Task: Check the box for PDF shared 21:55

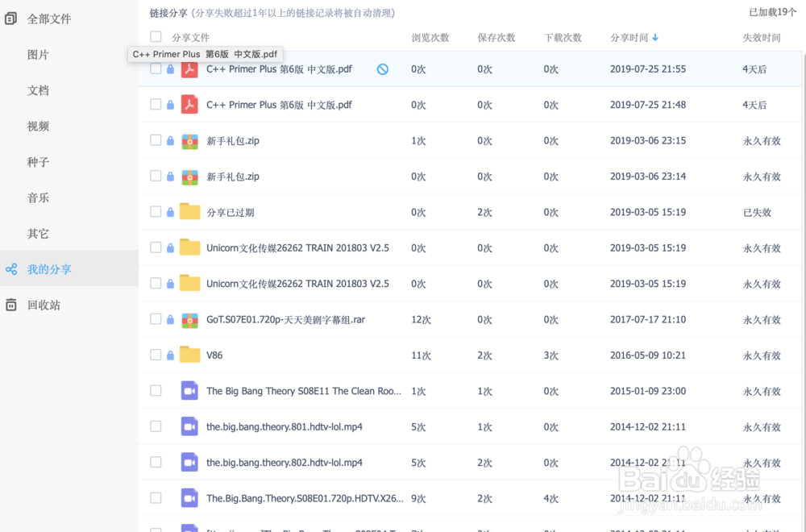Action: pos(156,69)
